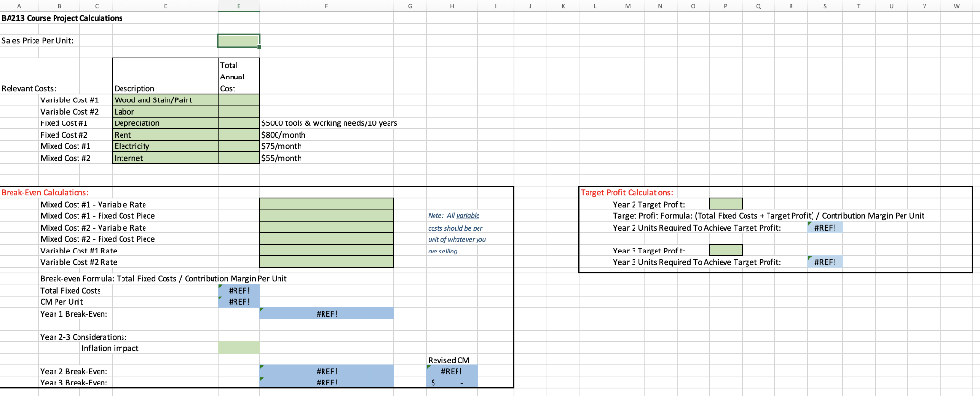Screen dimensions: 980x396
Task: Select column H by its header
Action: (452, 5)
